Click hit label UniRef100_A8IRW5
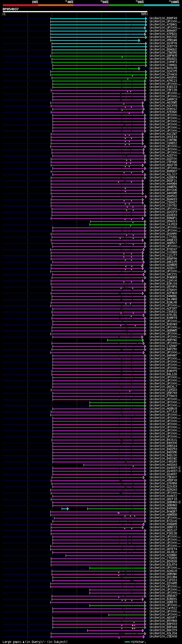 [x=163, y=102]
